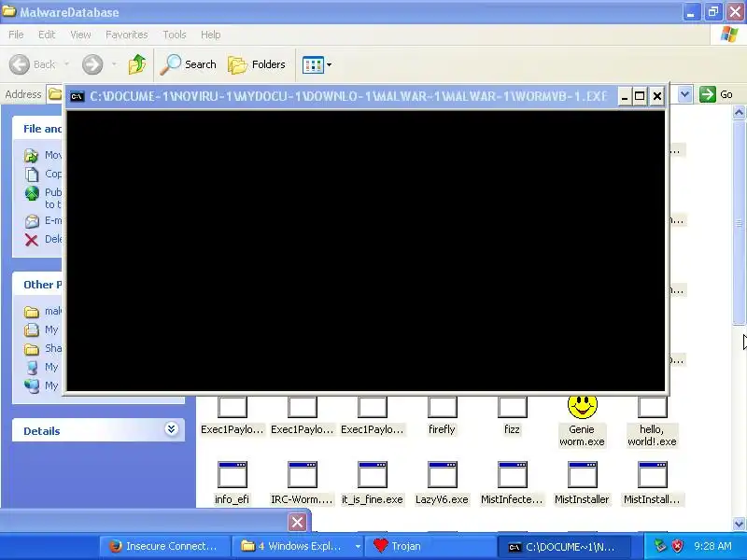747x560 pixels.
Task: Select the LazyV6.exe icon
Action: [442, 474]
